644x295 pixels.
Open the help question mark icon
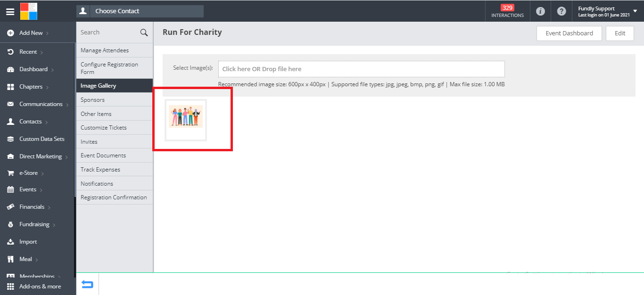561,11
